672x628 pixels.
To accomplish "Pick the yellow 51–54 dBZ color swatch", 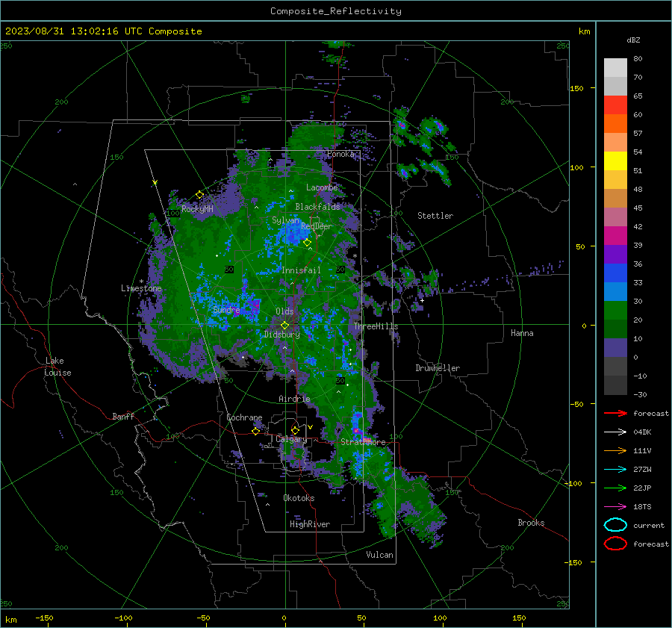I will [615, 161].
